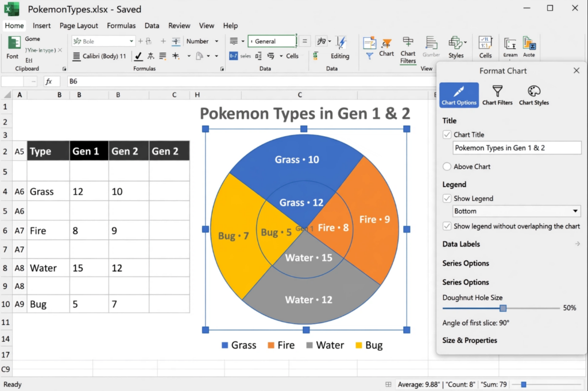Select the Water type cell
The height and width of the screenshot is (391, 588).
point(48,268)
